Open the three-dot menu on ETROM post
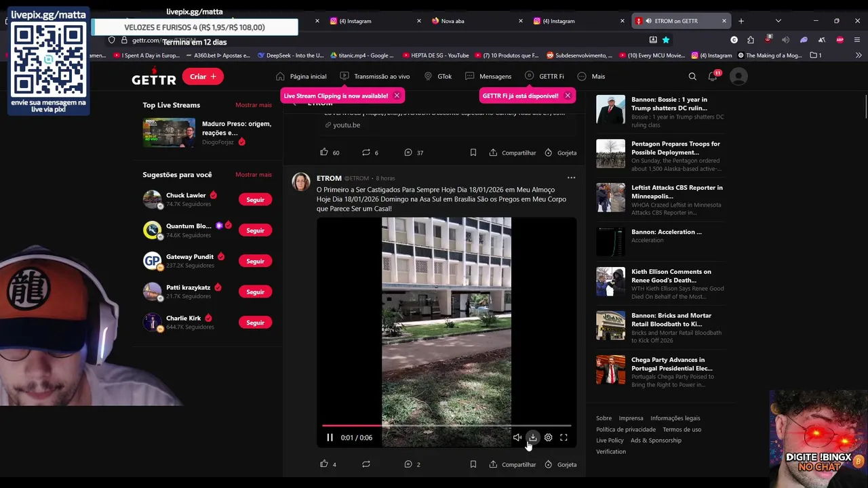This screenshot has height=488, width=868. 571,178
